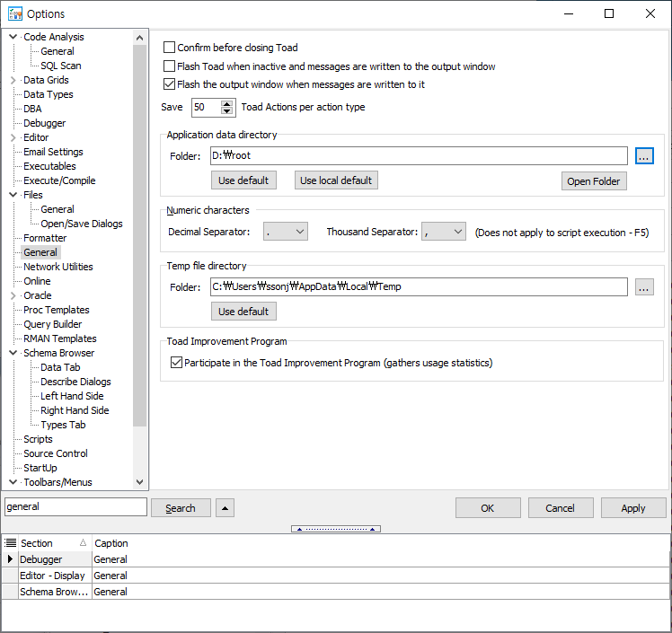Collapse the Files tree node

[x=13, y=195]
